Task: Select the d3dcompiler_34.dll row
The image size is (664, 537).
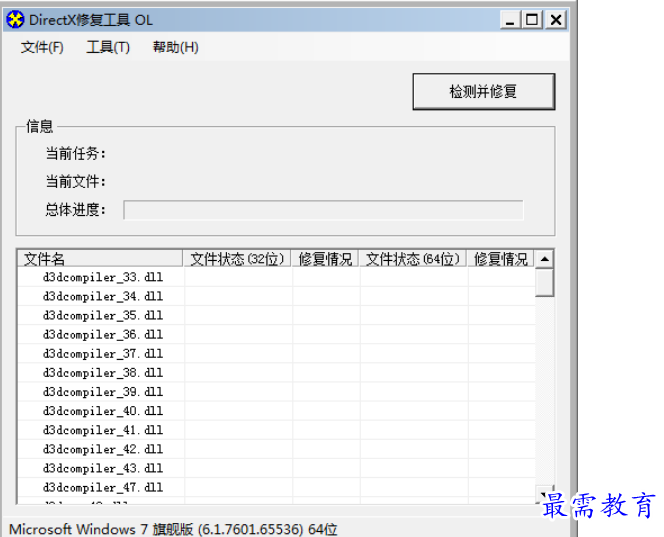Action: point(276,296)
